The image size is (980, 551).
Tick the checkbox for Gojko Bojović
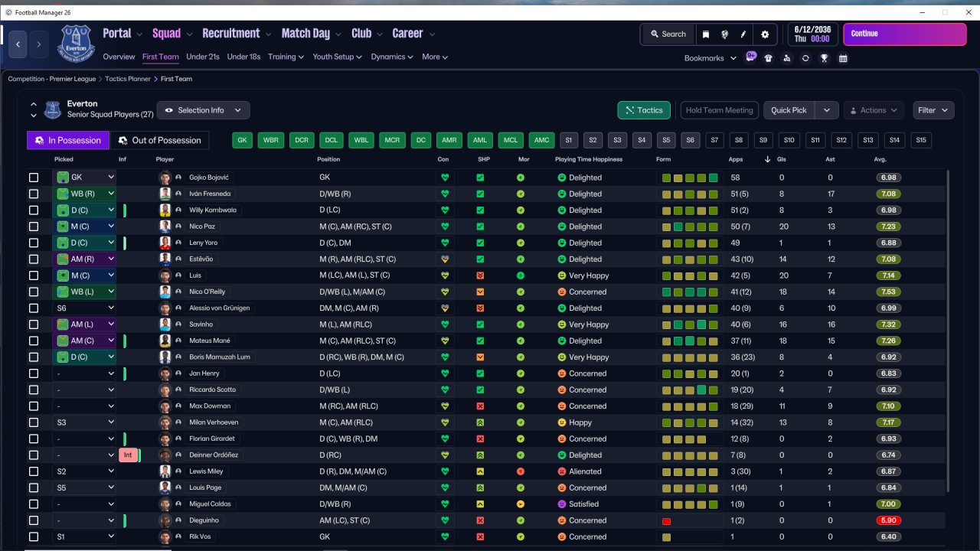tap(34, 178)
